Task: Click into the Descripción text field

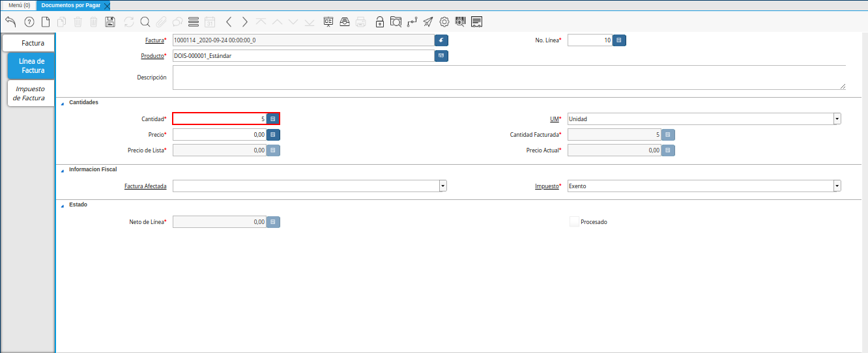Action: (x=509, y=78)
